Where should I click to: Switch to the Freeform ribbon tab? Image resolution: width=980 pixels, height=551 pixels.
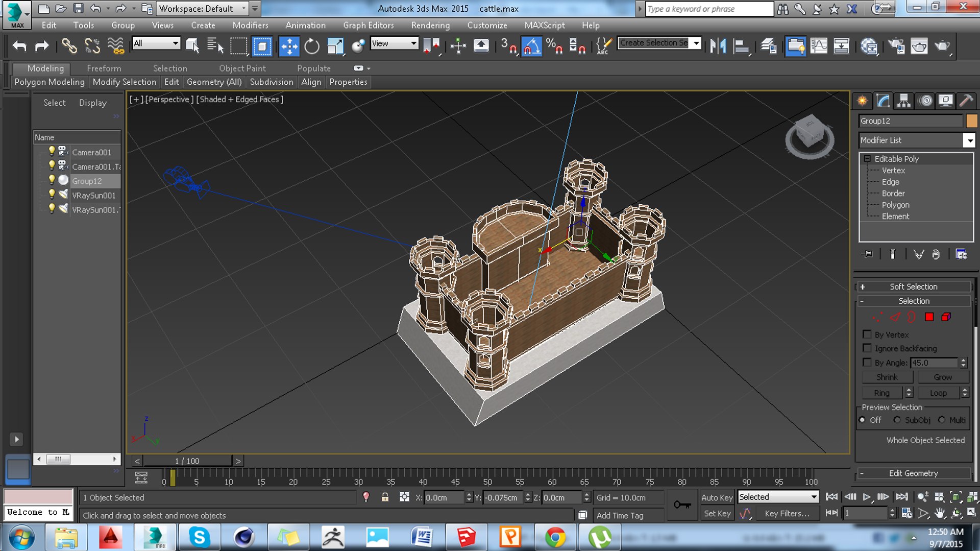tap(104, 68)
